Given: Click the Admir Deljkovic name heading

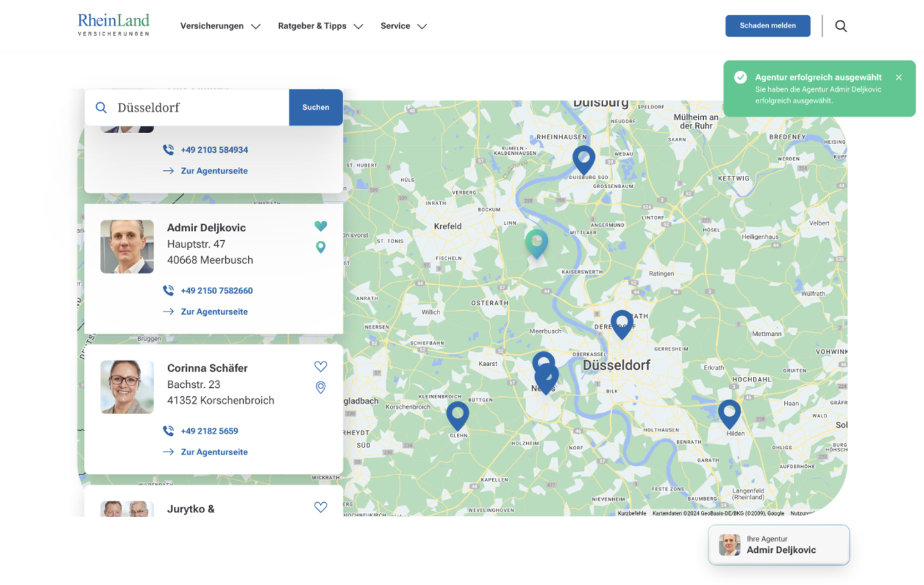Looking at the screenshot, I should coord(206,227).
